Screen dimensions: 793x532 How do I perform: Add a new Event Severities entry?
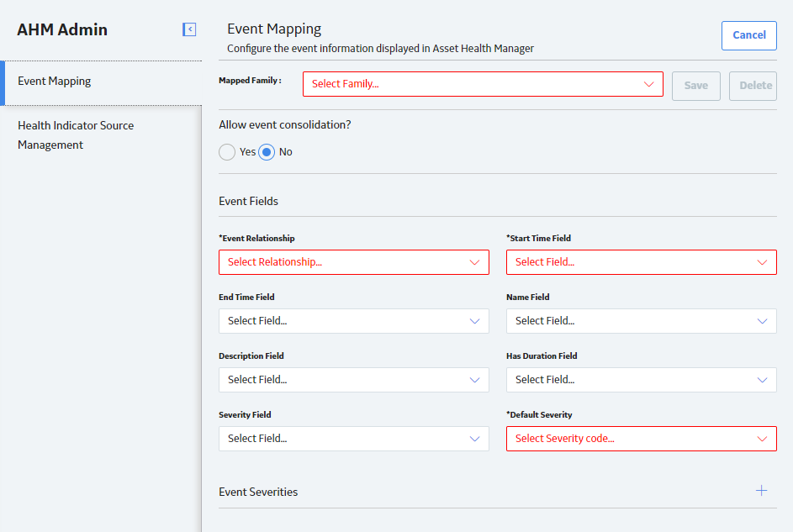761,491
